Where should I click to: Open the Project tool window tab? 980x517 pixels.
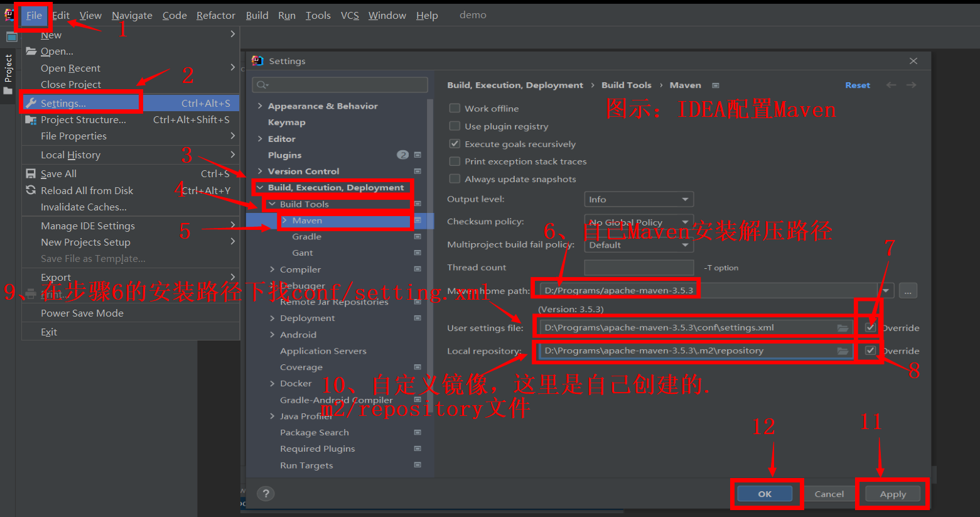coord(8,75)
